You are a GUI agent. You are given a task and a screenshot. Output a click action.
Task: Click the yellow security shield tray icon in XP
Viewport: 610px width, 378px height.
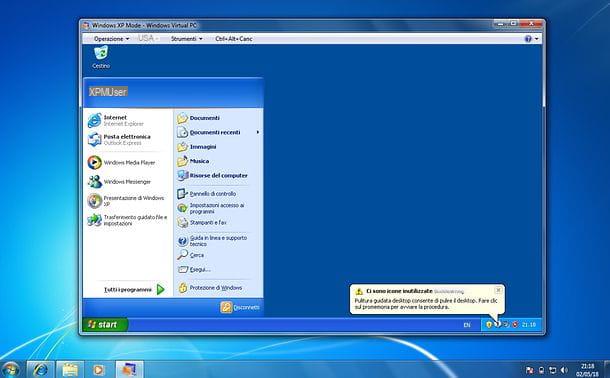(489, 324)
